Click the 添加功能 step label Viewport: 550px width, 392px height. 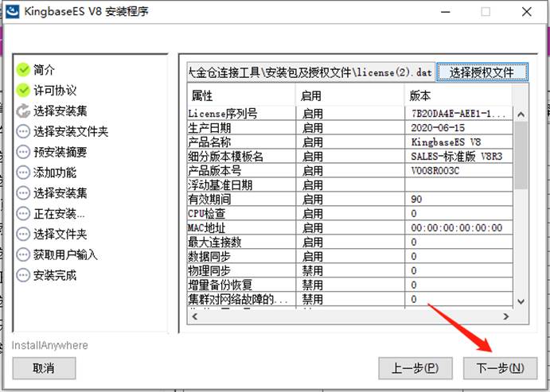click(x=55, y=173)
